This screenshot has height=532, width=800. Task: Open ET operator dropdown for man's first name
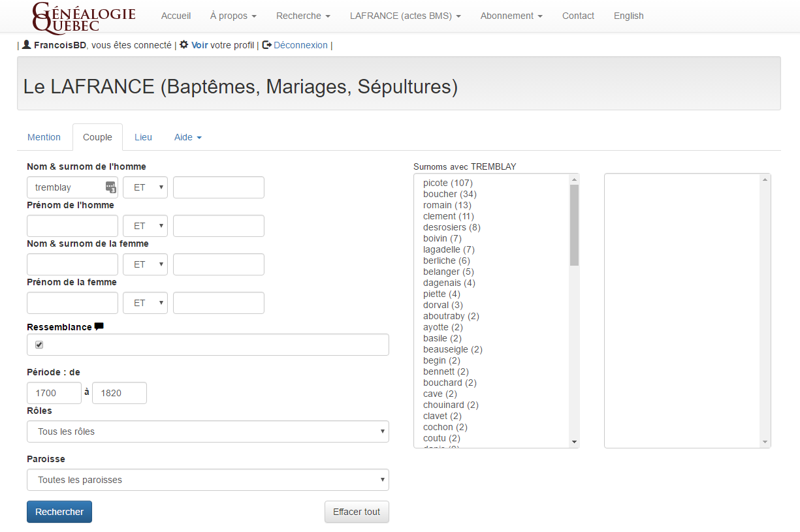[x=145, y=226]
